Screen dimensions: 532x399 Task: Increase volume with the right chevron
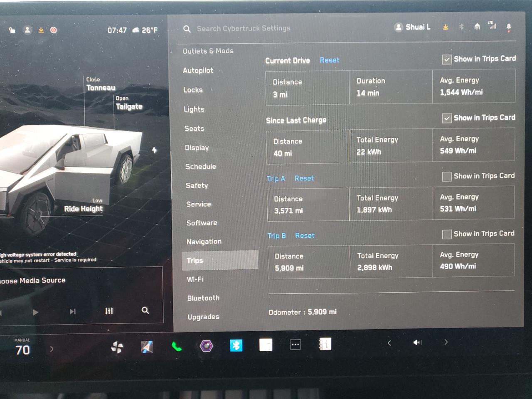click(x=446, y=342)
